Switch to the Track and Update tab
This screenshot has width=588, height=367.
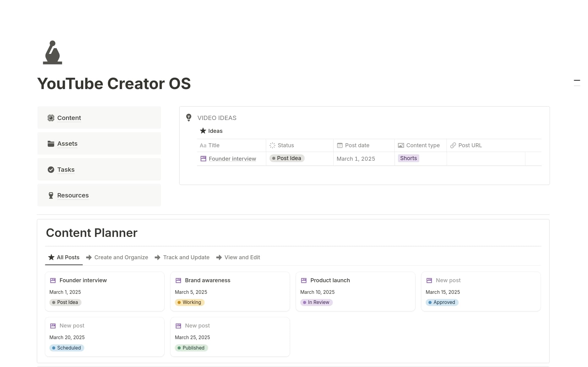tap(186, 257)
